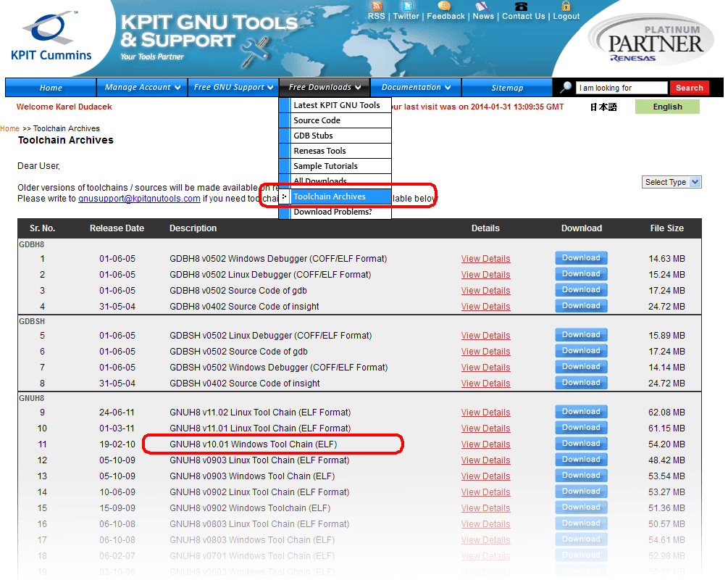Download GNUH8 v10.01 Windows Tool Chain
728x580 pixels.
[x=581, y=444]
